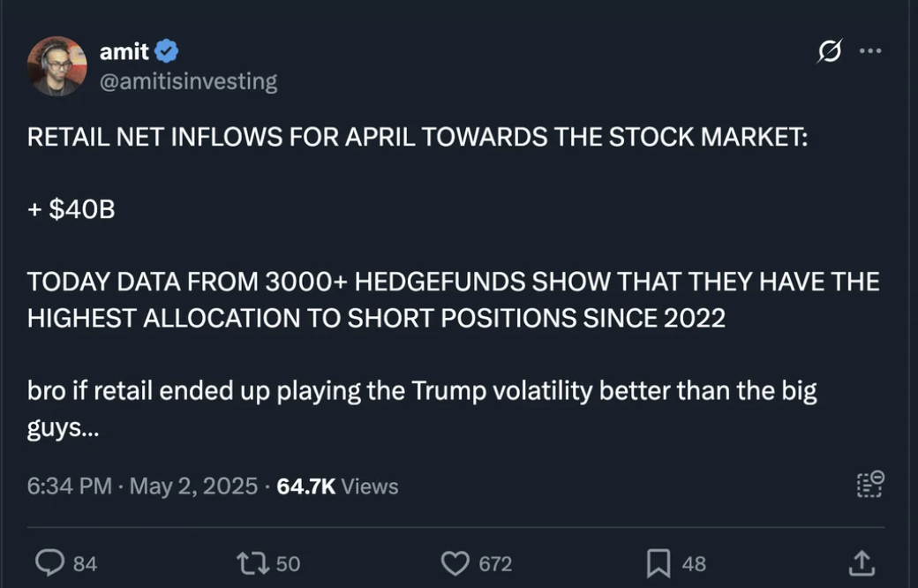This screenshot has width=918, height=588.
Task: Bookmark this tweet using the bookmark icon
Action: point(658,562)
